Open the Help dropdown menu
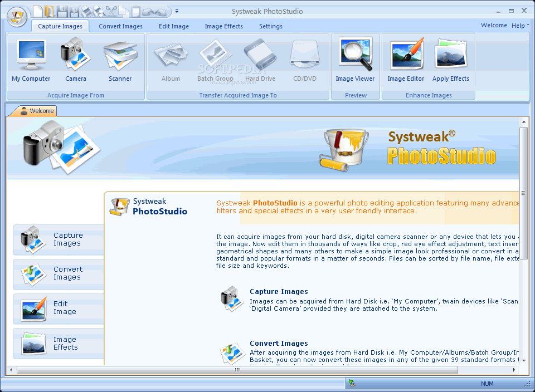The width and height of the screenshot is (535, 392). (520, 26)
